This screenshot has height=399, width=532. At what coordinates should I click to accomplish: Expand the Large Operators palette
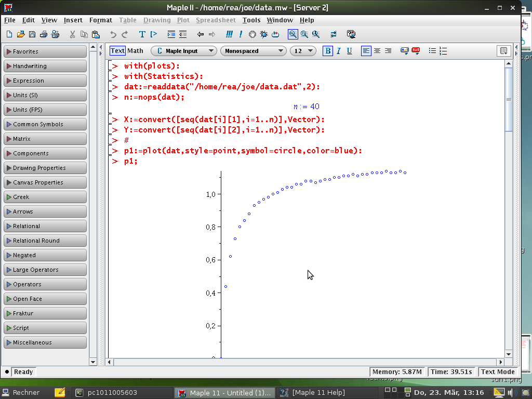point(45,270)
